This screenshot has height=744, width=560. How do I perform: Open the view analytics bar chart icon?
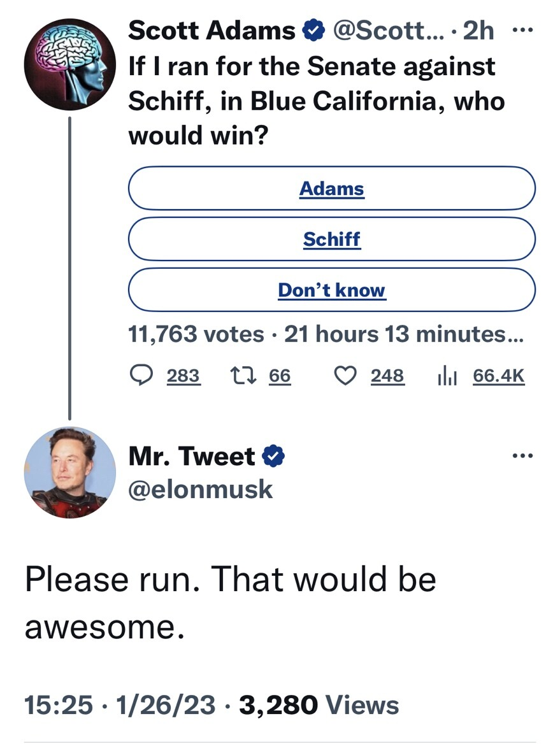[449, 376]
